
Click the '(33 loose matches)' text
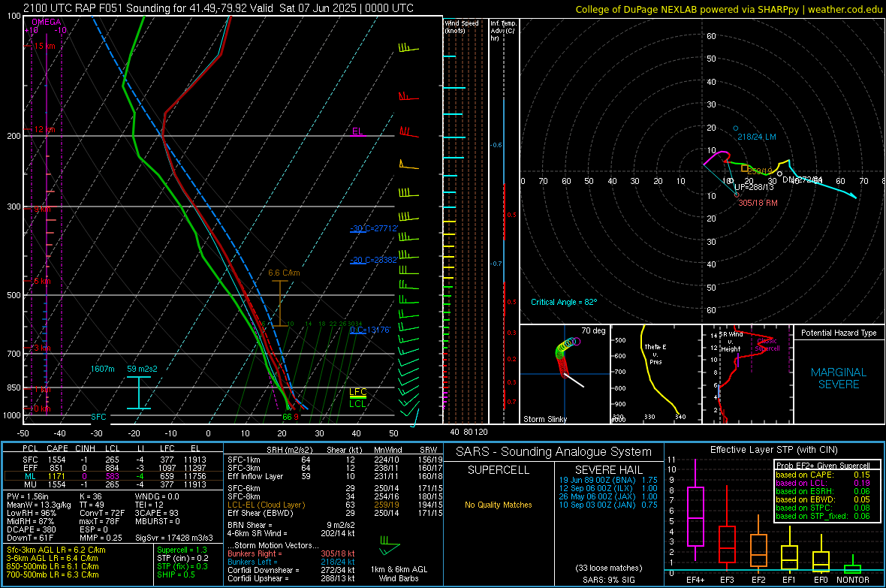click(x=608, y=568)
